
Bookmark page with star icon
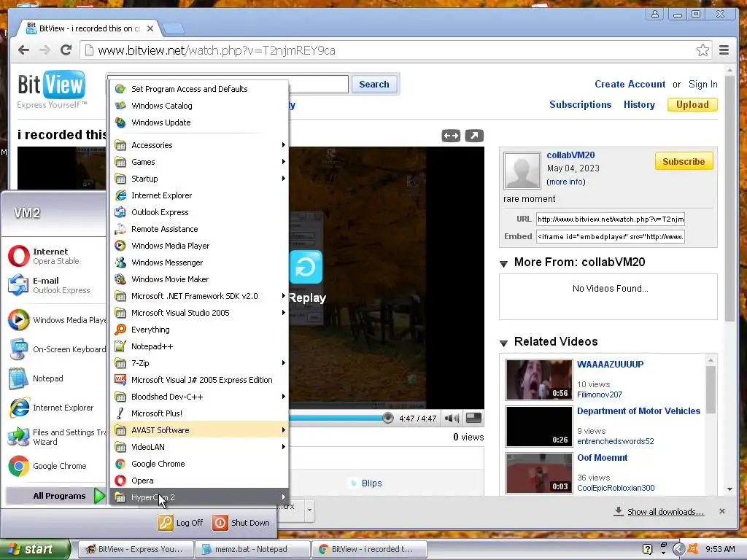pos(703,50)
